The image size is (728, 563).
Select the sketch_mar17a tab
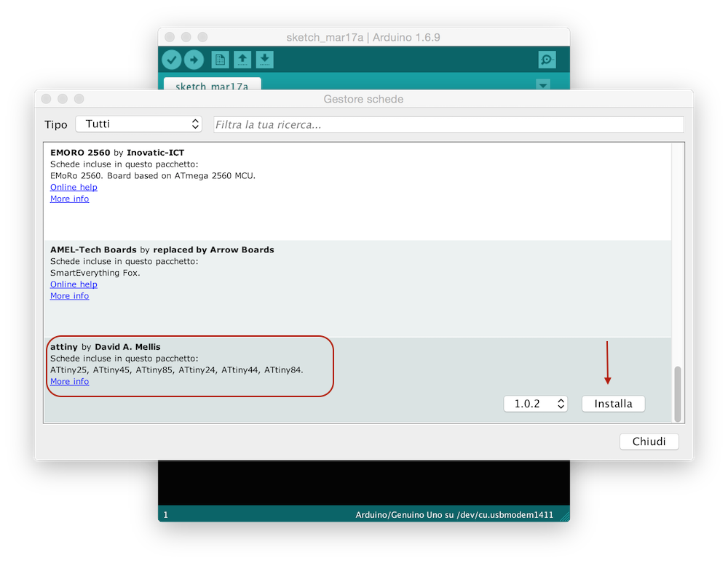point(212,84)
